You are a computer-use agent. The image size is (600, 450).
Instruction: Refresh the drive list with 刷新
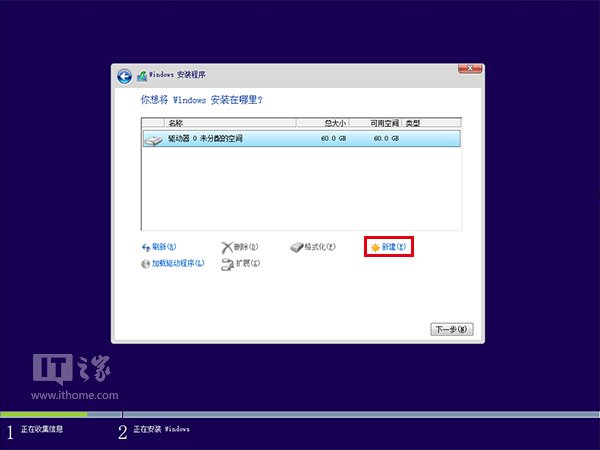pyautogui.click(x=164, y=247)
